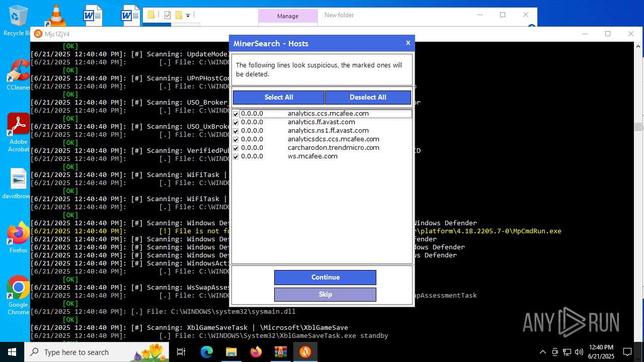Click the Select All button
Screen dimensions: 644x362
click(279, 97)
